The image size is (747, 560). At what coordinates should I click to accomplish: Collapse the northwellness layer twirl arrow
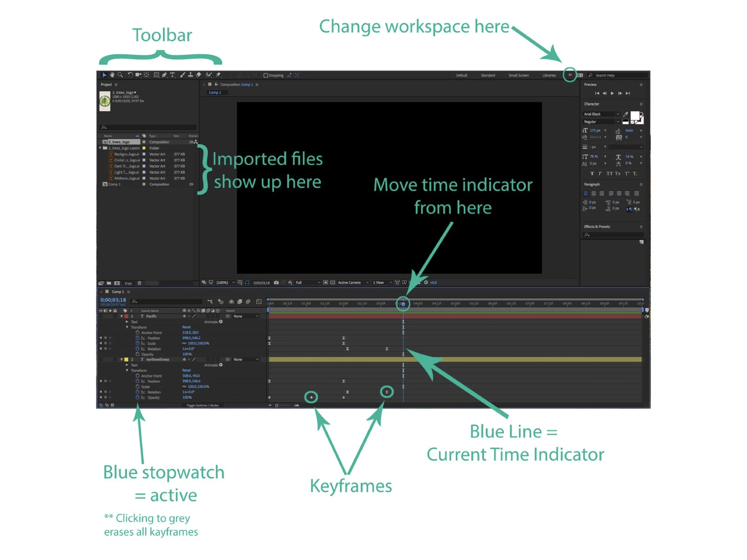click(x=122, y=360)
